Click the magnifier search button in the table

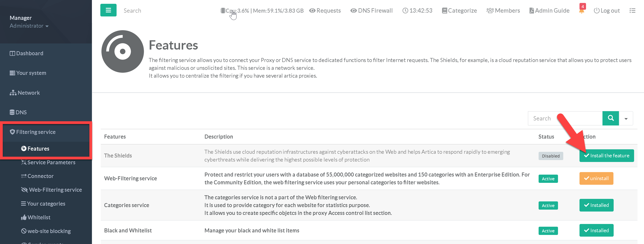point(610,118)
